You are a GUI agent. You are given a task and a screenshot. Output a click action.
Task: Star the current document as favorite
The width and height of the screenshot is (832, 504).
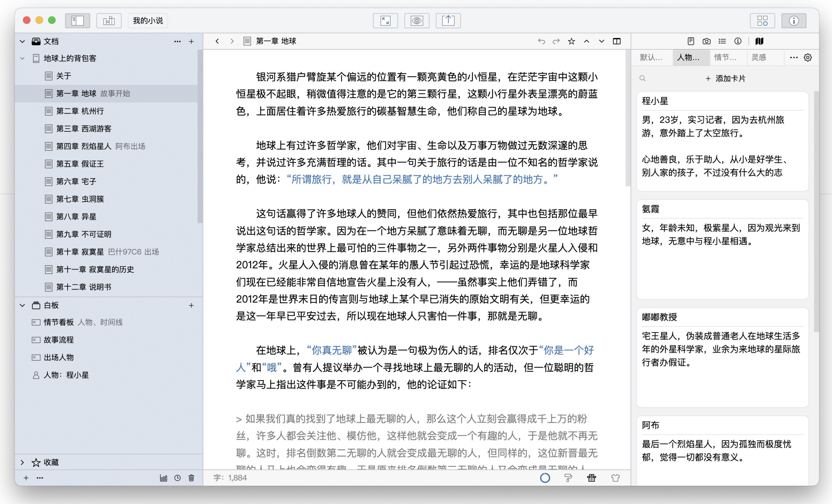point(571,41)
